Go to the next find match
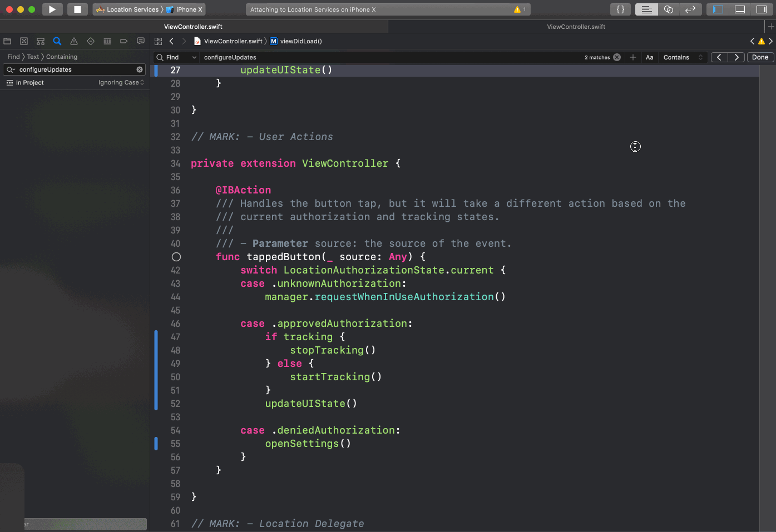Screen dimensions: 776x532 [737, 57]
